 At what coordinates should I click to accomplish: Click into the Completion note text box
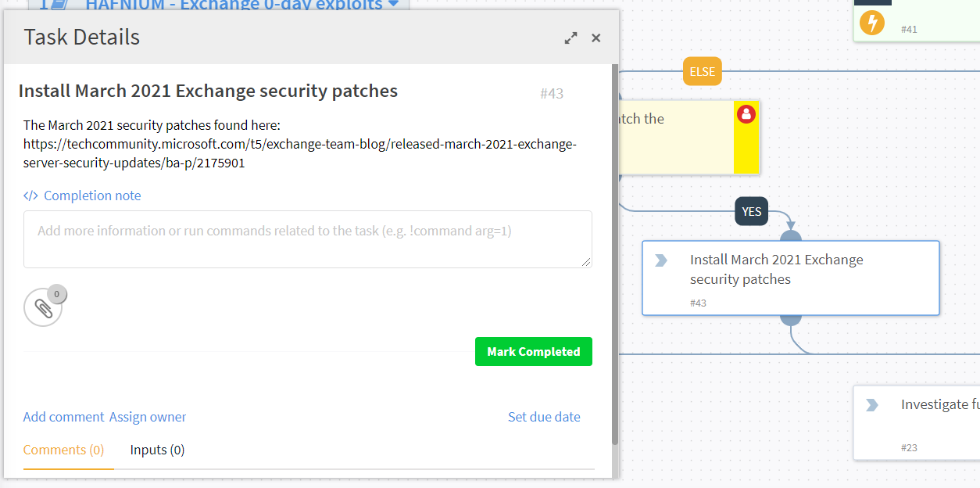coord(308,239)
